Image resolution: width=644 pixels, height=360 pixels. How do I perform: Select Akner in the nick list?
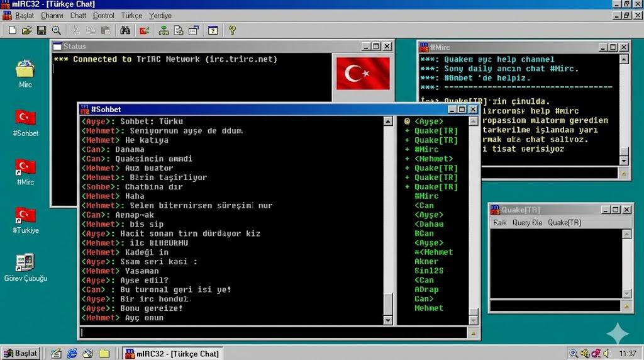pos(426,261)
